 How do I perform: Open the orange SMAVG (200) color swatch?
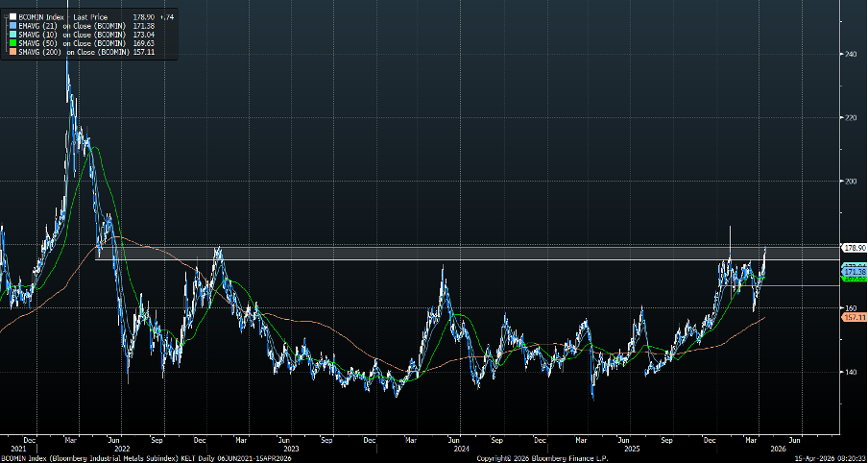[12, 52]
